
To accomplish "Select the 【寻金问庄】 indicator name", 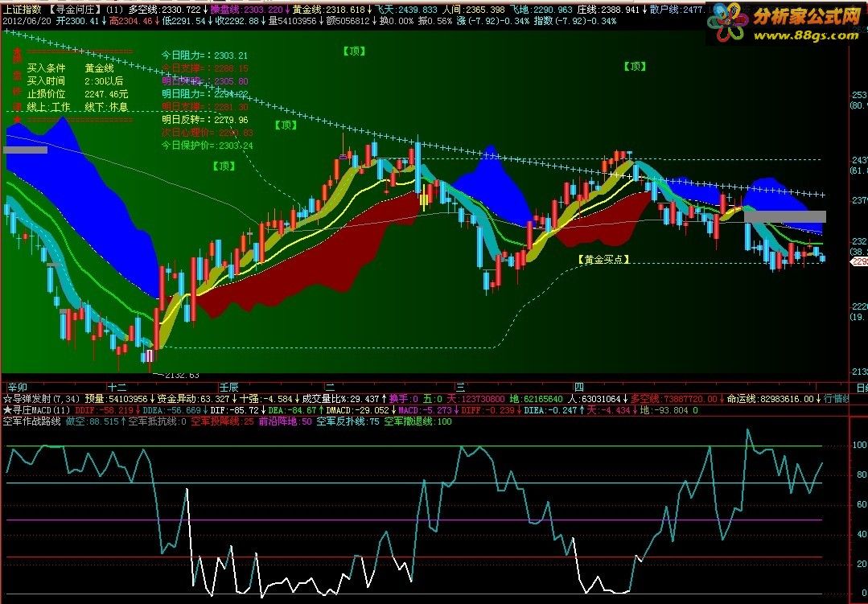I will point(74,10).
